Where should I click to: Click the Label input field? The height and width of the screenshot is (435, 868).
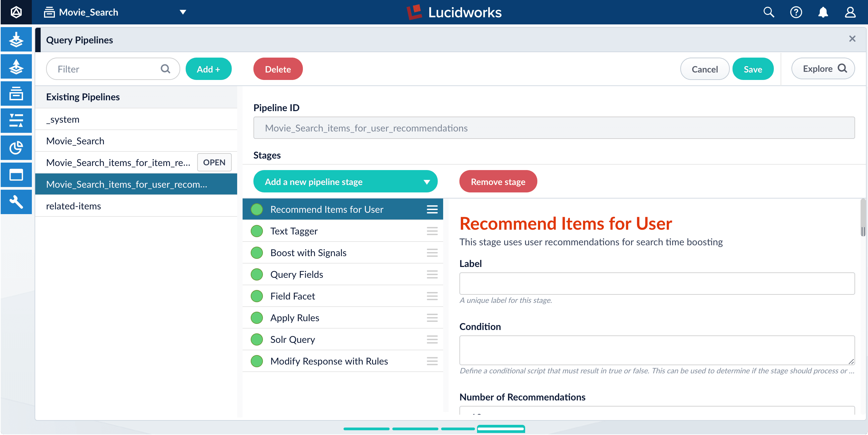click(x=657, y=284)
